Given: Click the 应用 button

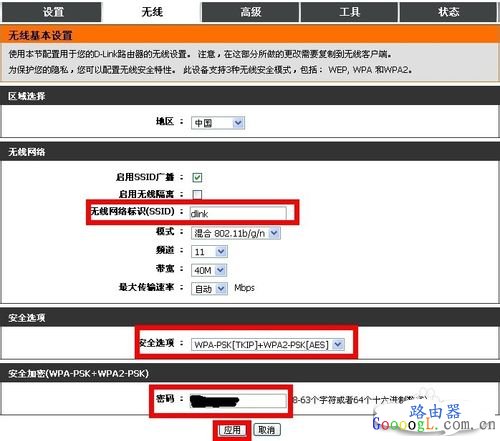Looking at the screenshot, I should coord(232,430).
